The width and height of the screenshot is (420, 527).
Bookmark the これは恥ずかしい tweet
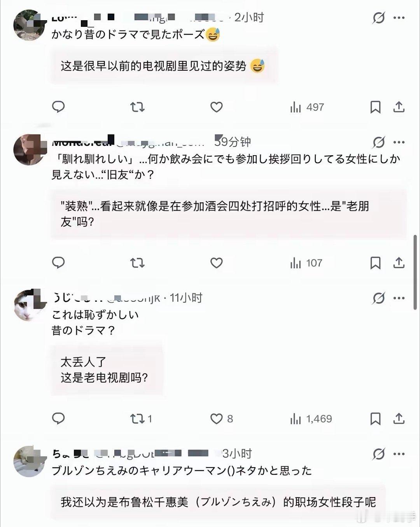[x=375, y=419]
